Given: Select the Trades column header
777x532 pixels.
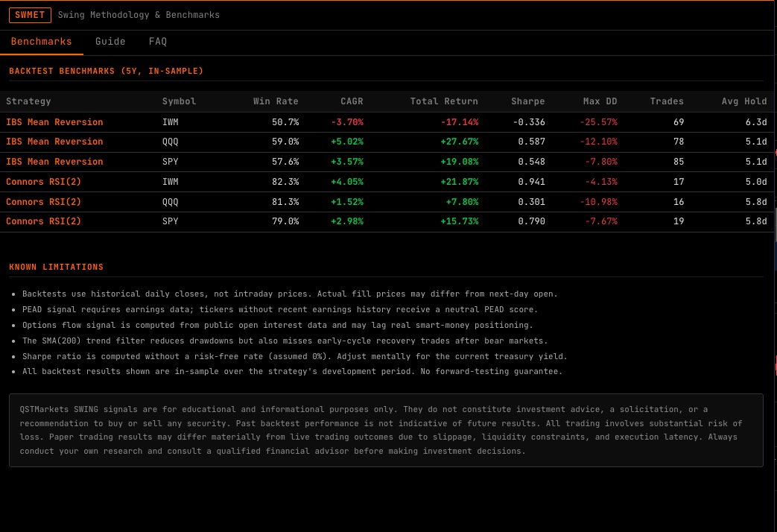Looking at the screenshot, I should (x=667, y=101).
